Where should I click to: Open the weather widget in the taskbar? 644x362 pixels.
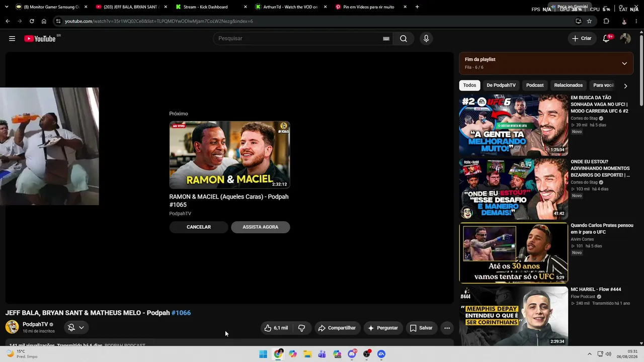tap(22, 354)
